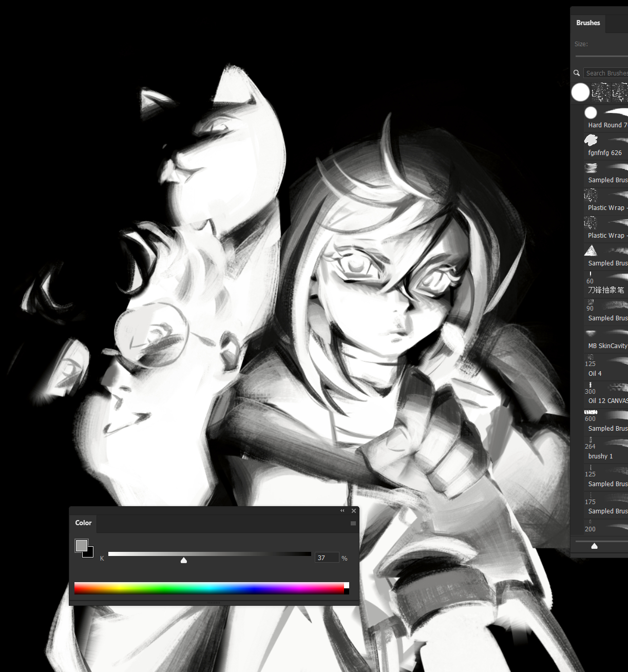
Task: Switch to the Color panel tab
Action: pyautogui.click(x=83, y=523)
